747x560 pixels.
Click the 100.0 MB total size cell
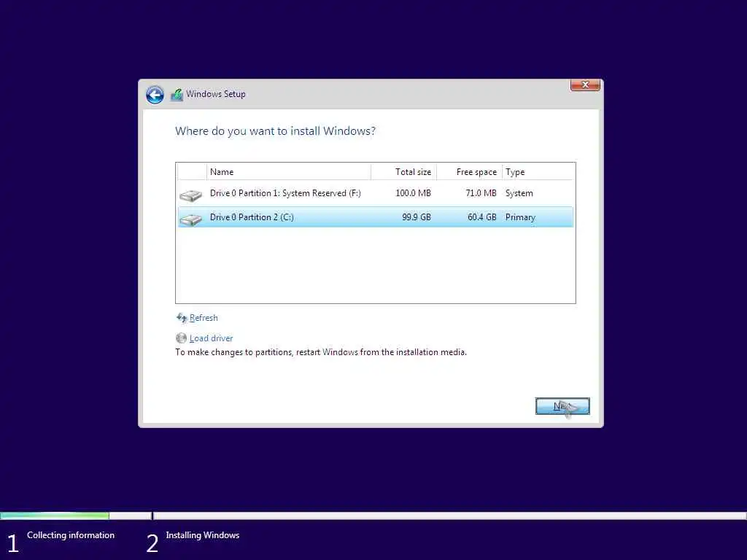click(413, 193)
